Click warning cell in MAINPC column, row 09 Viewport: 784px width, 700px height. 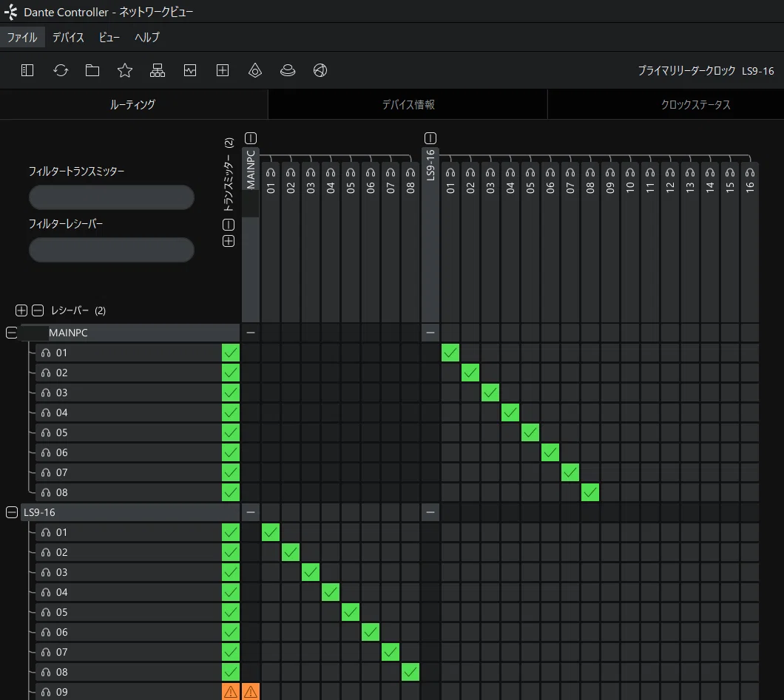coord(251,692)
